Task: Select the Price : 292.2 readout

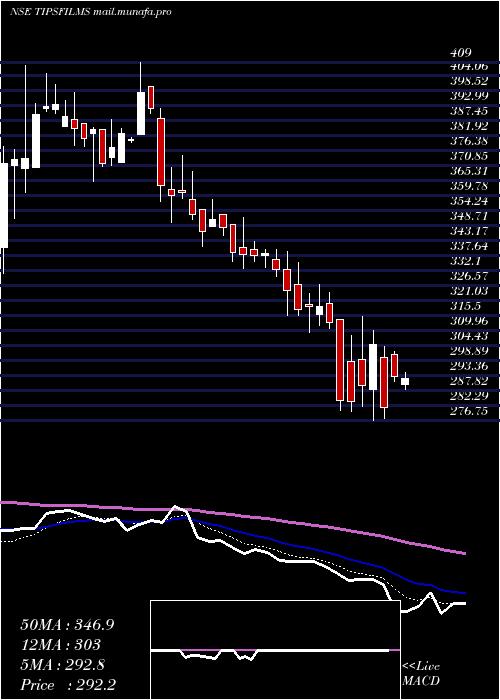Action: pyautogui.click(x=68, y=685)
